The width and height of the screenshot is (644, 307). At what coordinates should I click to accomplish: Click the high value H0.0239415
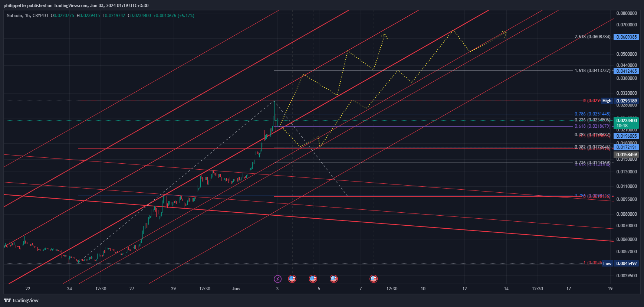(88, 16)
